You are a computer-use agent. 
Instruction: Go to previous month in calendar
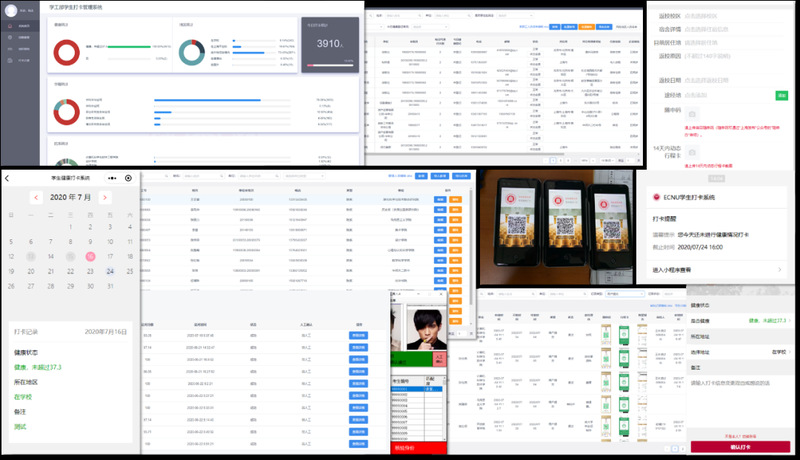pos(37,198)
